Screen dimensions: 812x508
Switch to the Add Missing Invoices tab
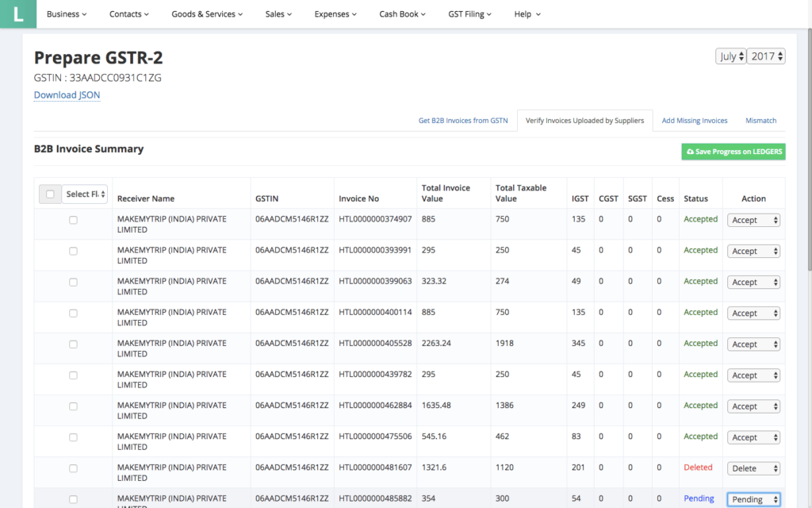pyautogui.click(x=694, y=120)
